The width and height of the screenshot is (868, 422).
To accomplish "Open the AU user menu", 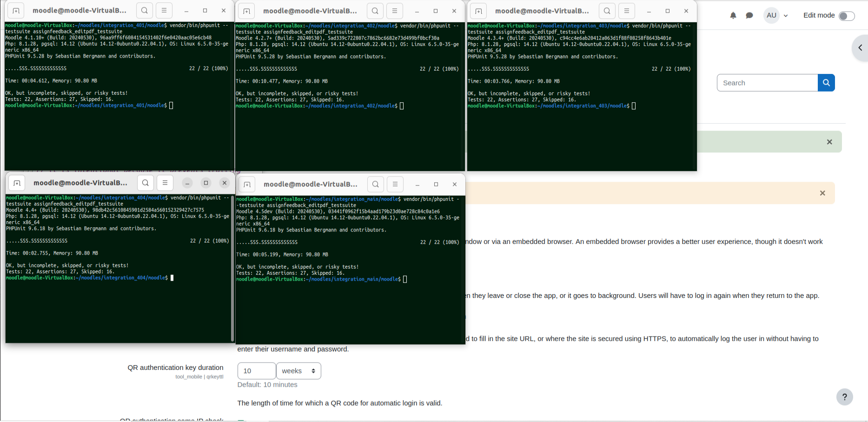I will pyautogui.click(x=776, y=15).
